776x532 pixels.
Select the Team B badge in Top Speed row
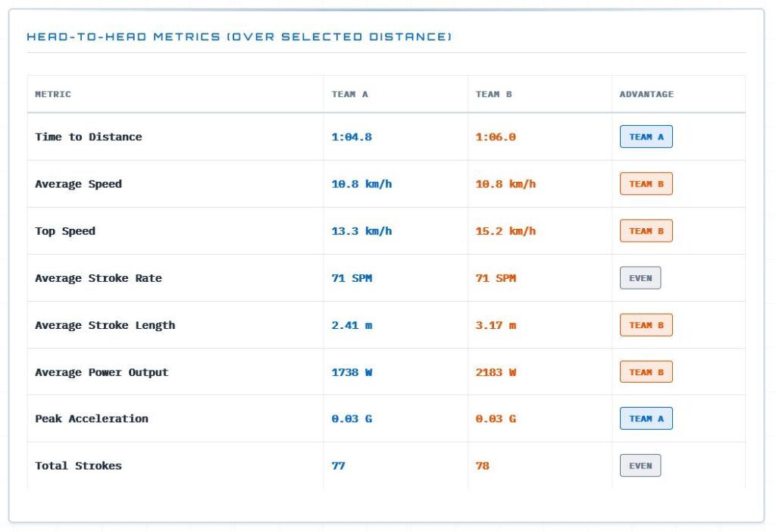[x=646, y=230]
